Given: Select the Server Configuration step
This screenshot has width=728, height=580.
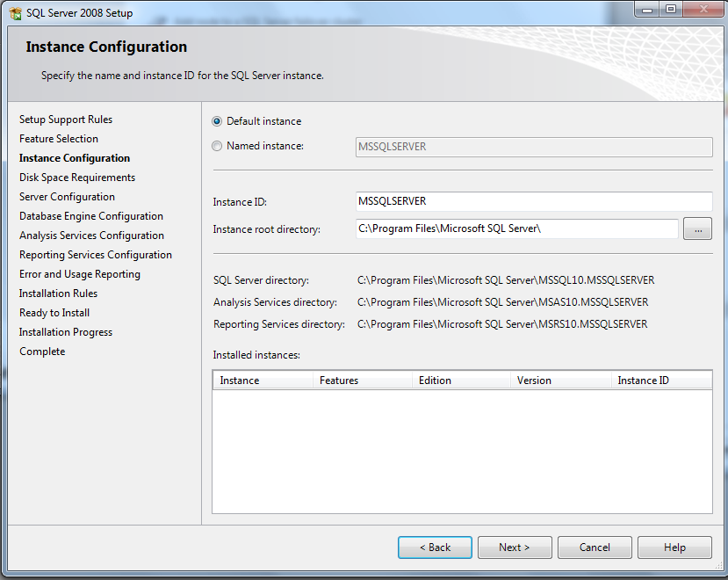Looking at the screenshot, I should click(x=67, y=197).
